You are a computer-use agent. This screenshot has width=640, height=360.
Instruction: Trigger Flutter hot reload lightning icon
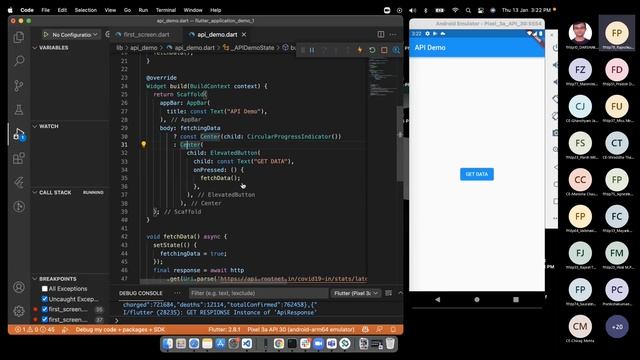pos(360,50)
